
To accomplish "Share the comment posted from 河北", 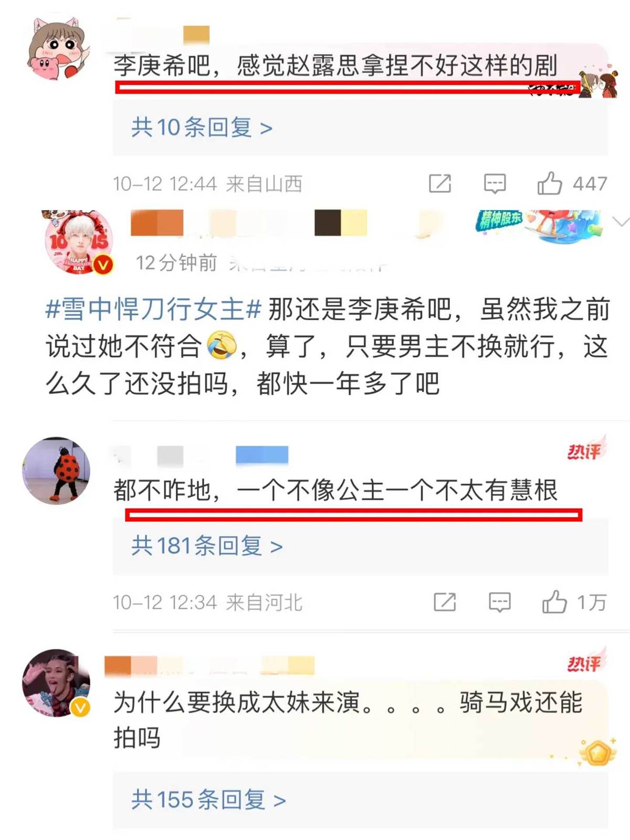I will pyautogui.click(x=445, y=602).
